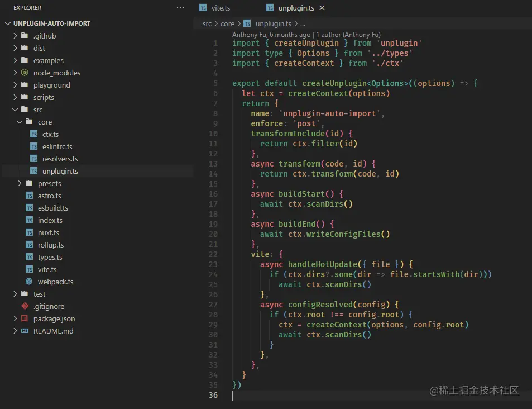Expand the dist folder chevron
Screen dimensions: 532x409
tap(15, 48)
